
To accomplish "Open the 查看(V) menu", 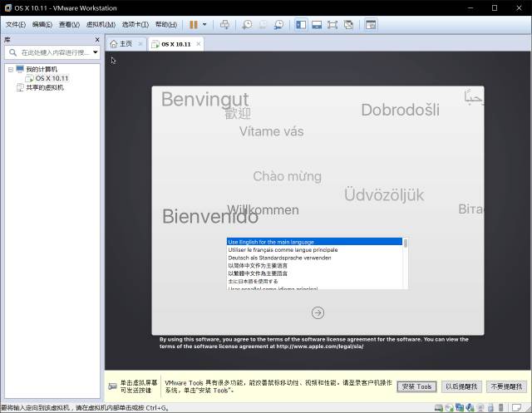I will tap(69, 24).
